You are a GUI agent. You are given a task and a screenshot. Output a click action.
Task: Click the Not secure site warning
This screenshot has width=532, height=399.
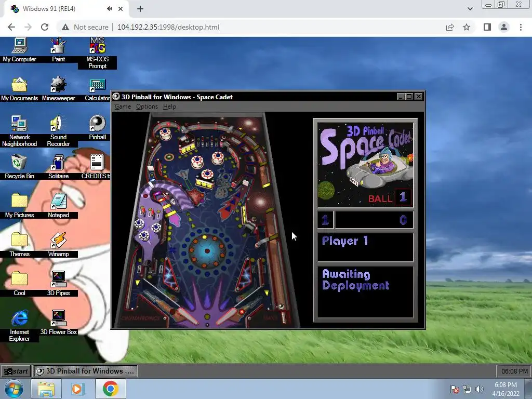pos(85,27)
